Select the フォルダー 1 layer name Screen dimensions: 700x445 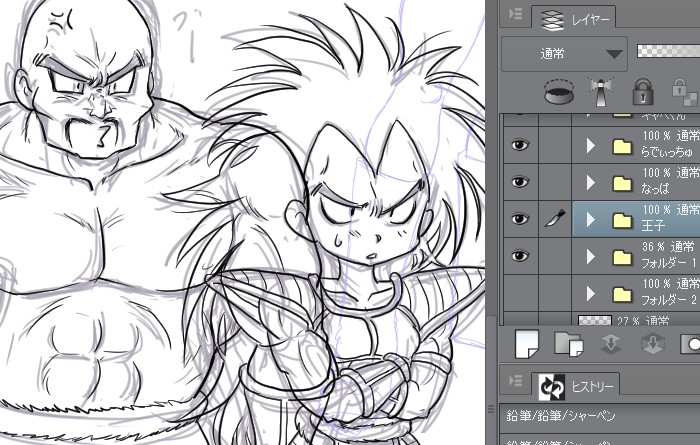tap(668, 263)
